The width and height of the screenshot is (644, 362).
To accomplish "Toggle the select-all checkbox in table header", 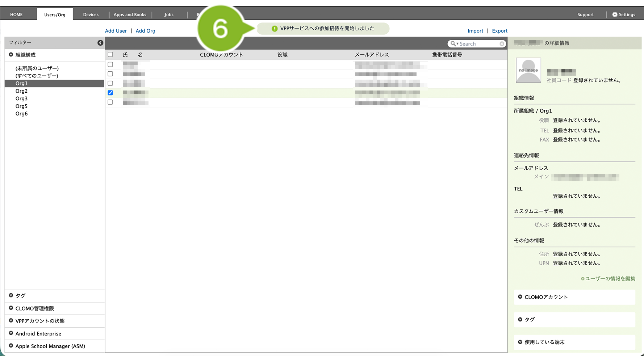I will 110,55.
